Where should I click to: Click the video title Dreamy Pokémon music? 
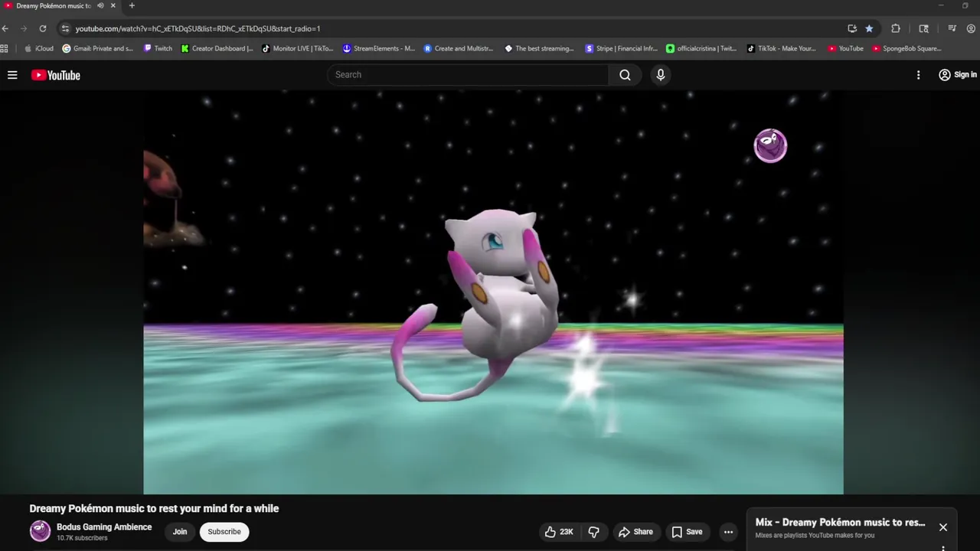[154, 508]
